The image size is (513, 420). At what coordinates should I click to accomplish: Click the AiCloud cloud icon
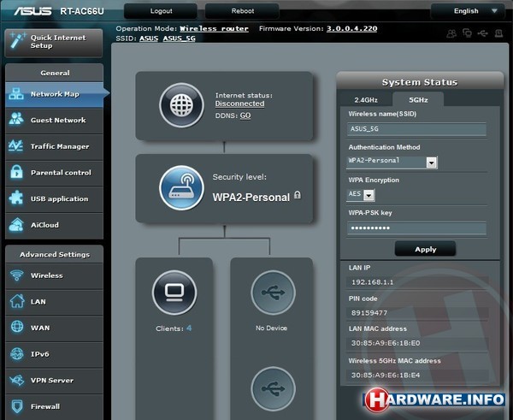(x=16, y=225)
